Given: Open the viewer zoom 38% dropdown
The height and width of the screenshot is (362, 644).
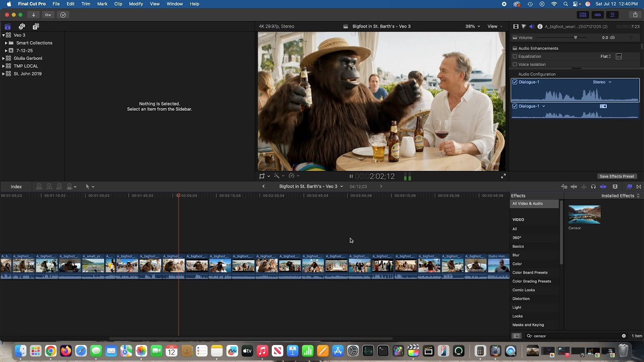Looking at the screenshot, I should click(472, 26).
